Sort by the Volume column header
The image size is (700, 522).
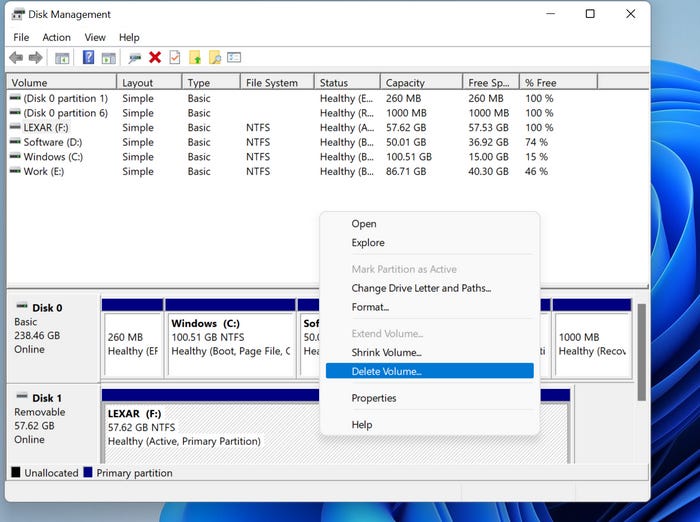click(x=61, y=83)
